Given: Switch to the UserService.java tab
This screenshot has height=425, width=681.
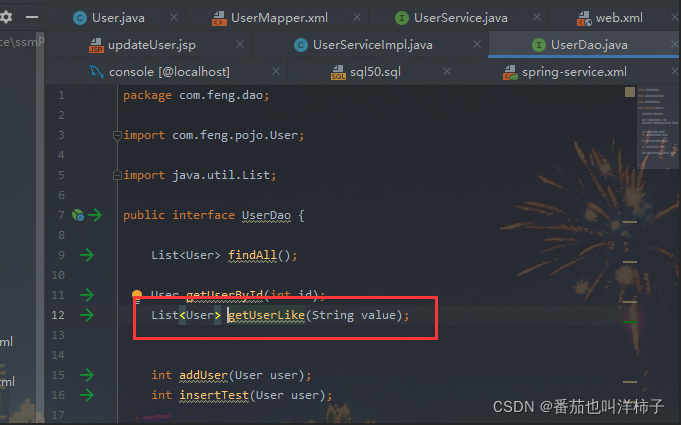Looking at the screenshot, I should point(460,18).
